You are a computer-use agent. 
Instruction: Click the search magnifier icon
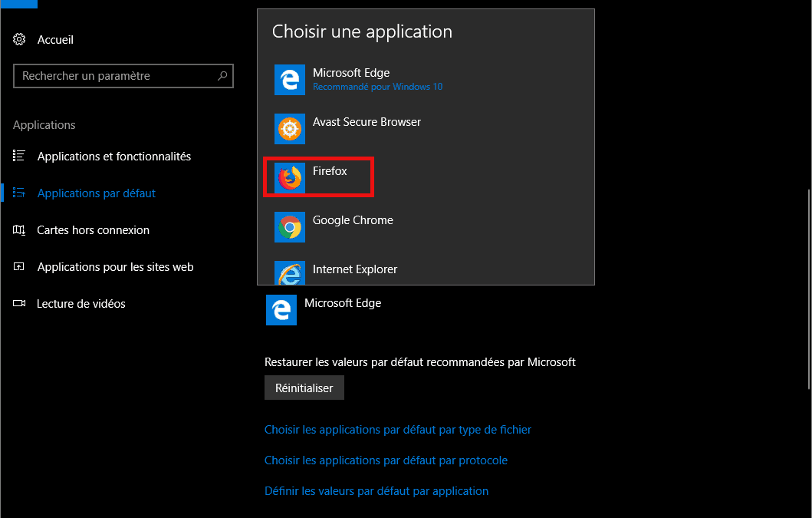point(222,76)
